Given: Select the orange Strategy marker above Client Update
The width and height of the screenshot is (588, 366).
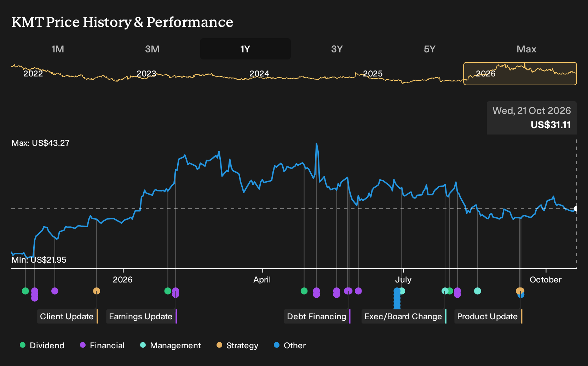Looking at the screenshot, I should tap(97, 291).
